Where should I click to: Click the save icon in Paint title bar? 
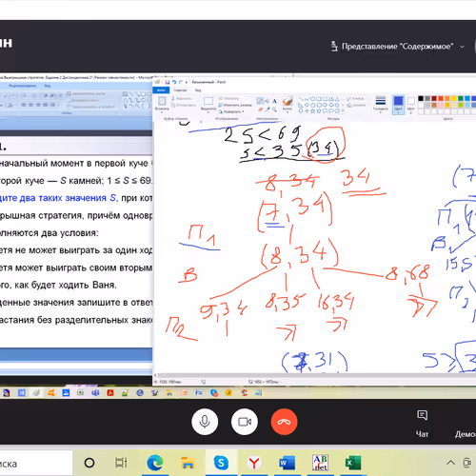(x=167, y=82)
